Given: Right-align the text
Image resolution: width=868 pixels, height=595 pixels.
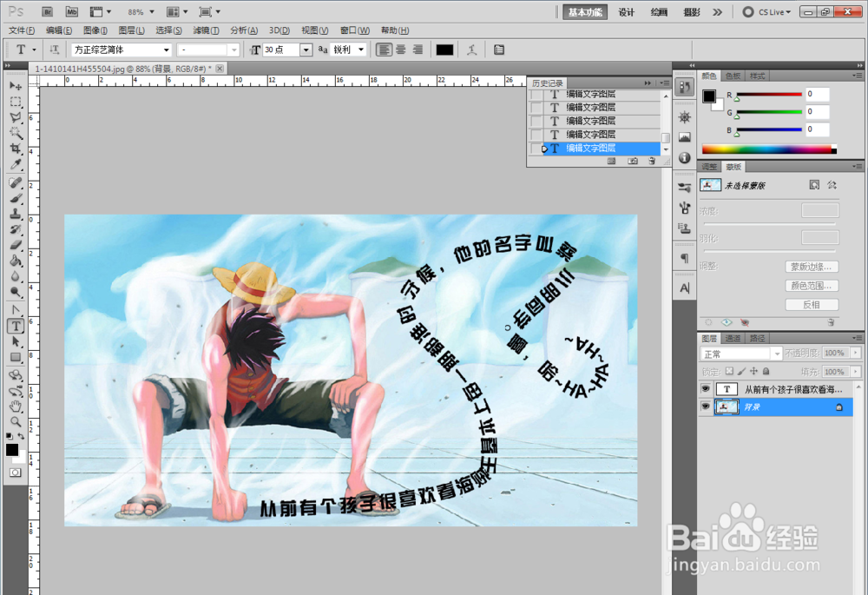Looking at the screenshot, I should pyautogui.click(x=418, y=50).
